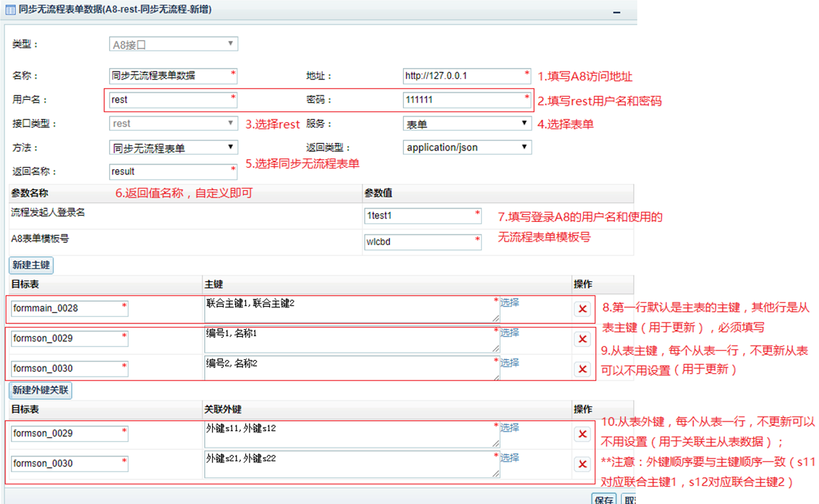Image resolution: width=819 pixels, height=504 pixels.
Task: Click the 新建主键 button
Action: 31,265
